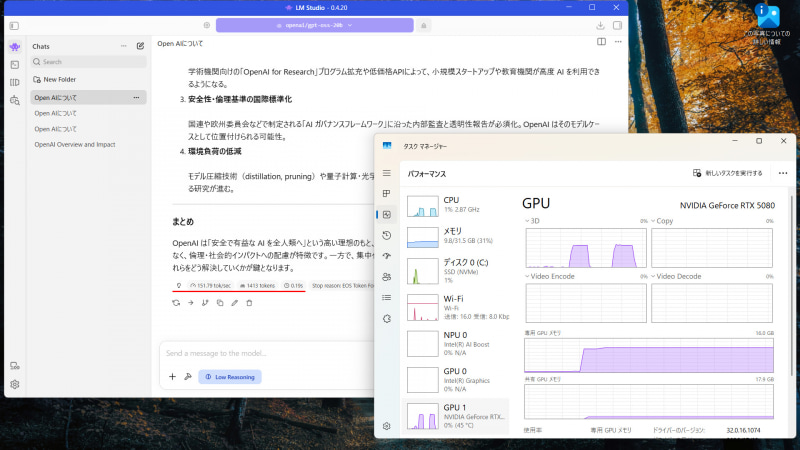This screenshot has height=450, width=800.
Task: Click the eject model icon beside model selector
Action: (x=423, y=25)
